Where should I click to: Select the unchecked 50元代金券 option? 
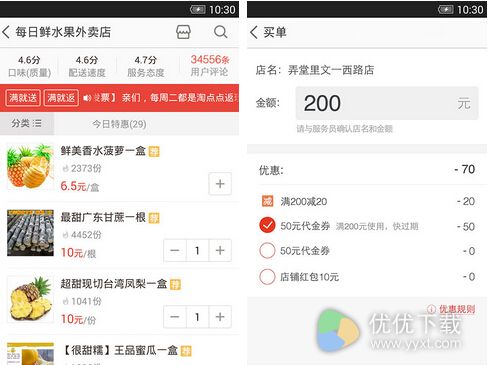pyautogui.click(x=267, y=251)
